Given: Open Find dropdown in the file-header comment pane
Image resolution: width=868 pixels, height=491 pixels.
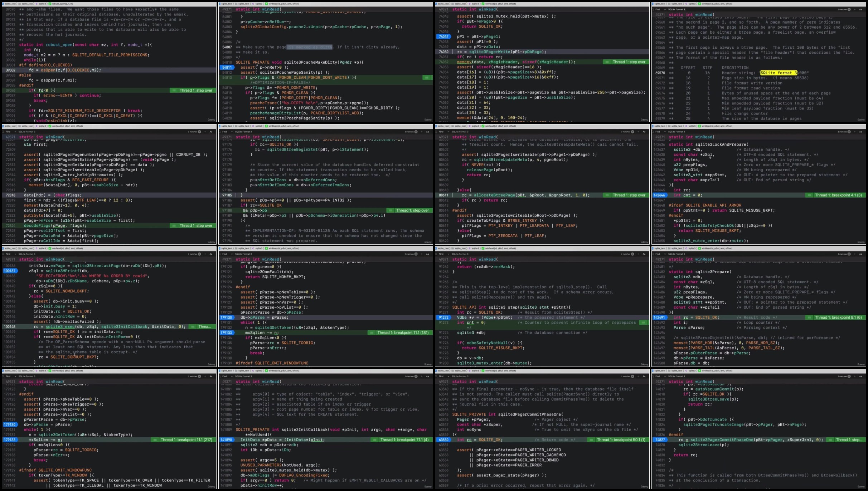Looking at the screenshot, I should pos(665,9).
